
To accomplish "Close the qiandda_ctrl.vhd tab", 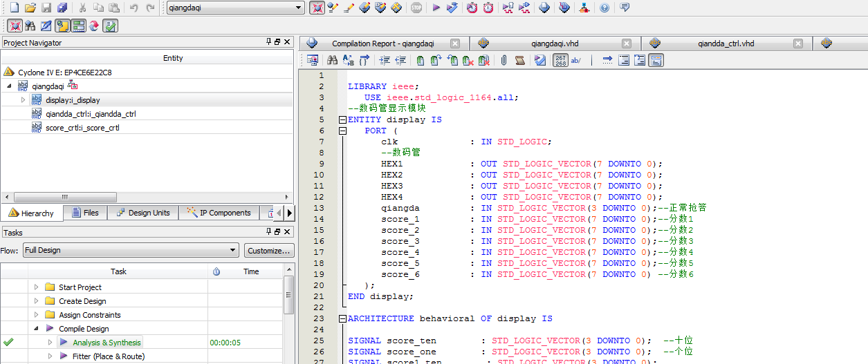I will tap(798, 44).
